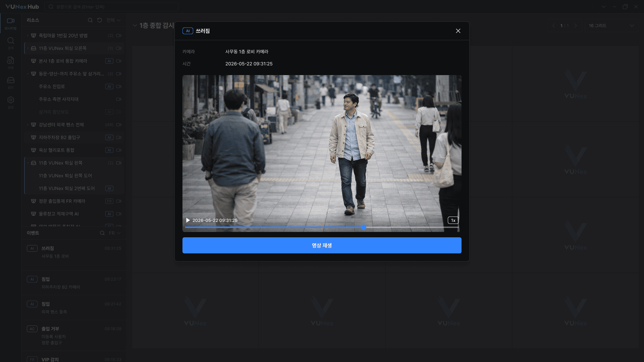Screen dimensions: 644x362
Task: Click the VUNex Hub logo
Action: tap(22, 7)
